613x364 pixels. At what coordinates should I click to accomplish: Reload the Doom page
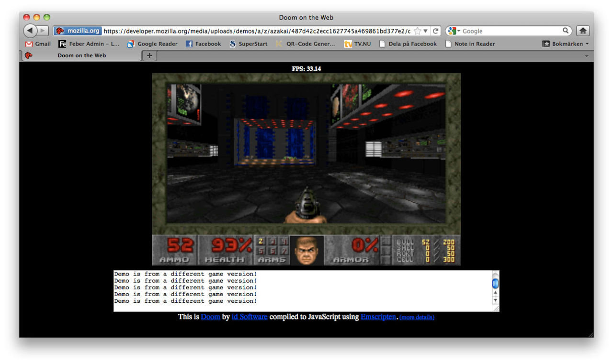435,30
